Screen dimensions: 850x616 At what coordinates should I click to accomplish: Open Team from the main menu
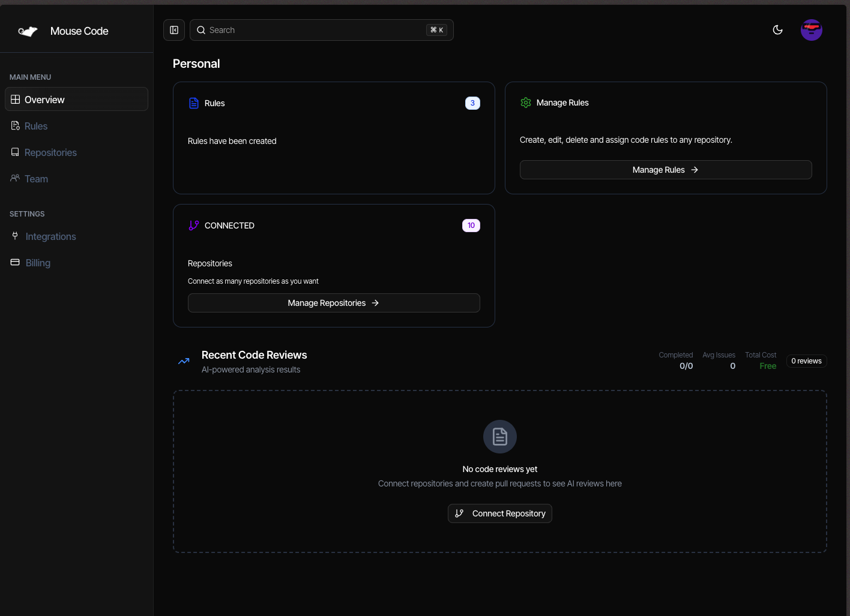[36, 178]
